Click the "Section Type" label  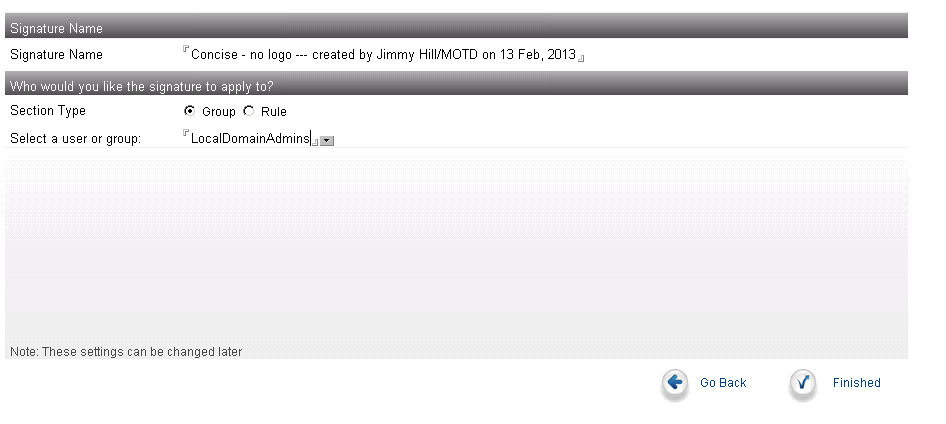pos(48,111)
